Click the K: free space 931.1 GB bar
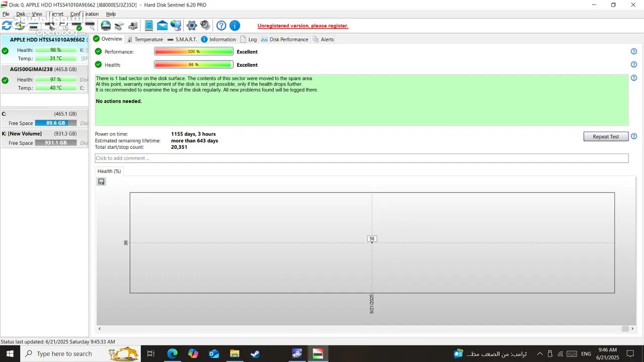644x362 pixels. coord(56,143)
